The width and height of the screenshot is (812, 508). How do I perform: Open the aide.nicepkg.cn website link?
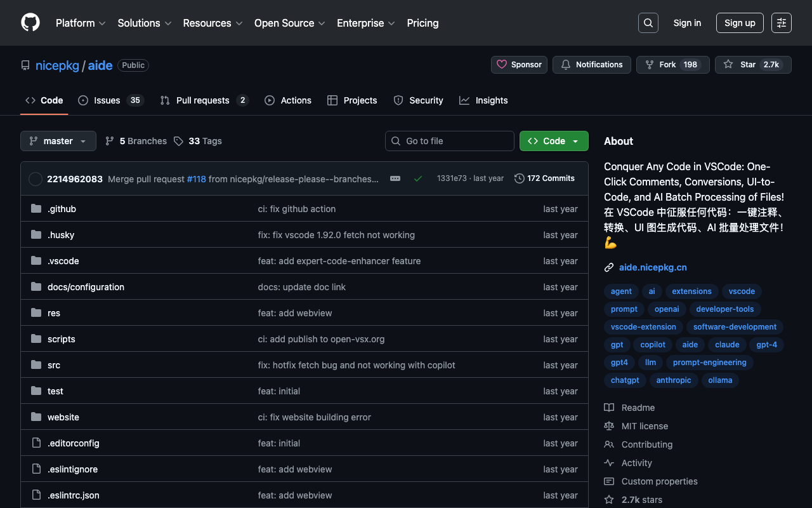pyautogui.click(x=653, y=267)
